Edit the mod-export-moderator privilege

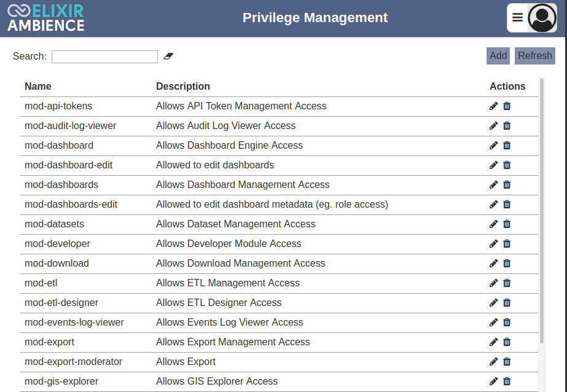coord(494,362)
